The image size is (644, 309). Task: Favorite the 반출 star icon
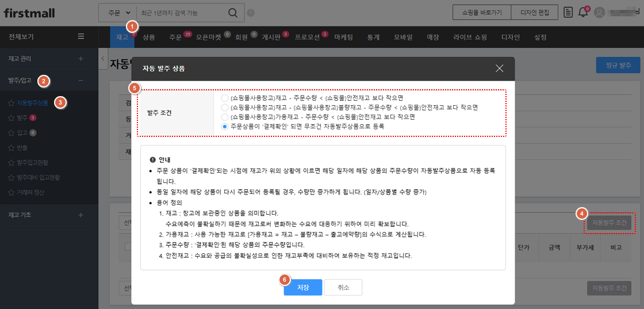(11, 147)
